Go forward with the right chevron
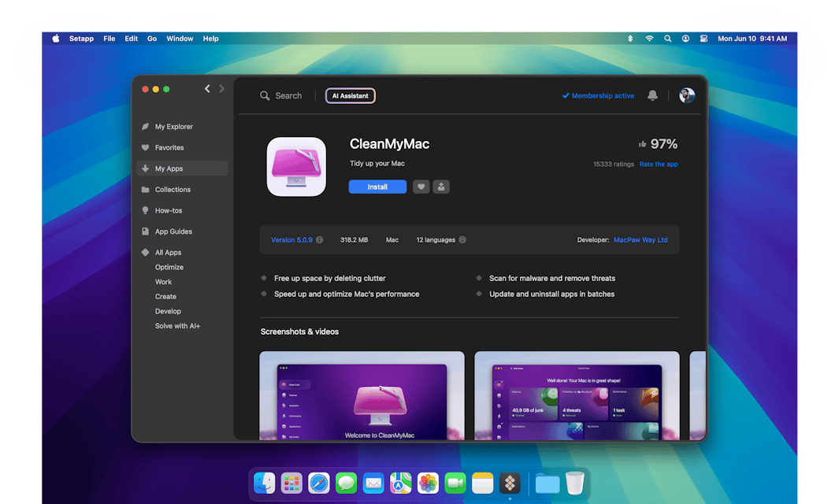 [x=221, y=89]
